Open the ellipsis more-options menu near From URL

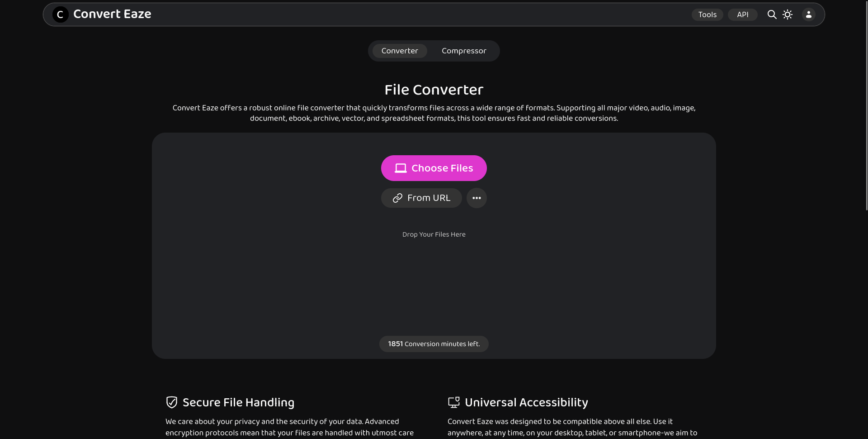click(476, 198)
